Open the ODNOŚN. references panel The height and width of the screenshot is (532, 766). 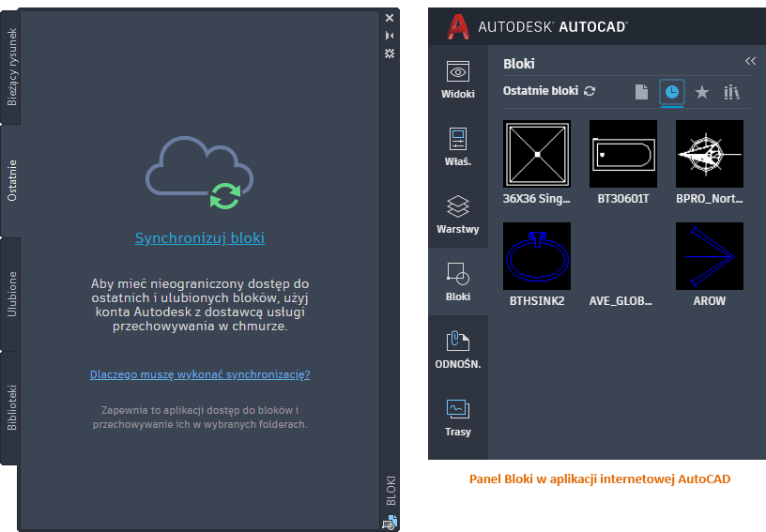pyautogui.click(x=458, y=349)
